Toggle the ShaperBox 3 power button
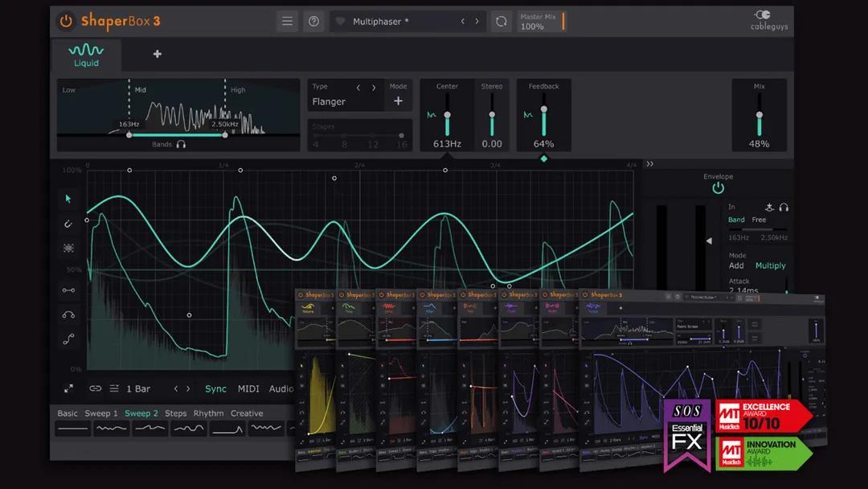Screen dimensions: 868x489 pos(66,21)
